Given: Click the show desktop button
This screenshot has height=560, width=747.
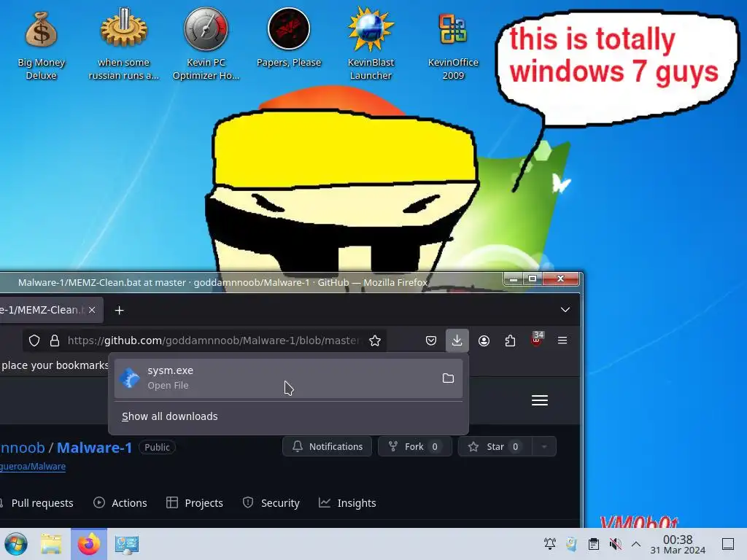Looking at the screenshot, I should 728,543.
